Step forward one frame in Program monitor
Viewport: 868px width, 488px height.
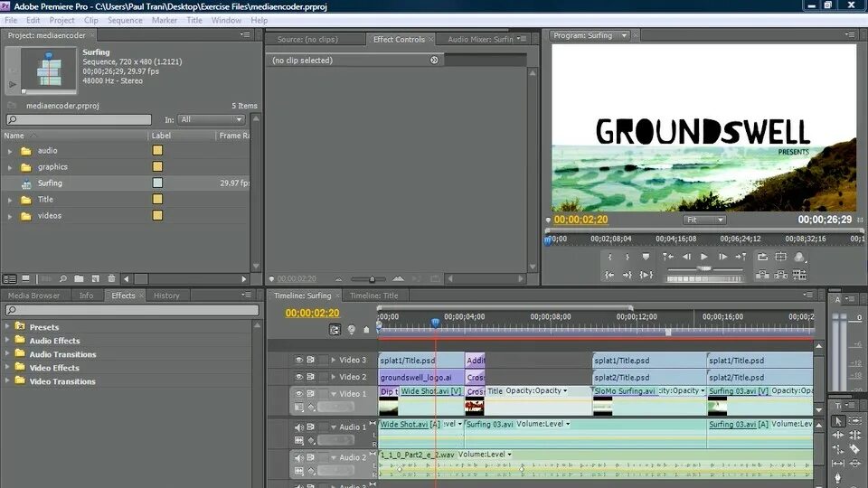tap(722, 257)
